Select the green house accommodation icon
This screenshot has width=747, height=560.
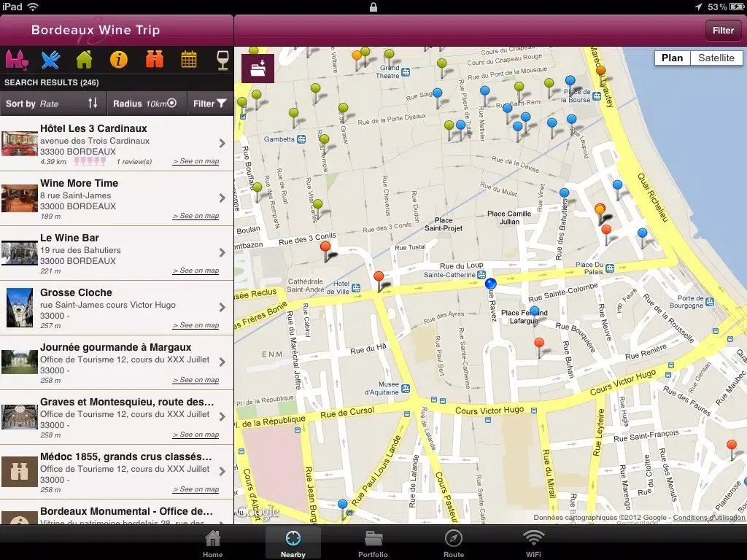85,60
